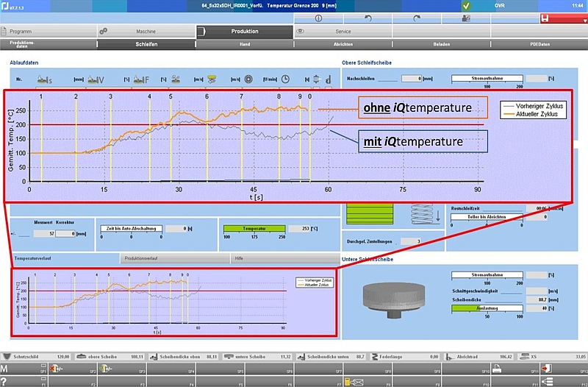Click the chart legend in Temperaturverlauf panel
588x387 pixels.
point(315,283)
